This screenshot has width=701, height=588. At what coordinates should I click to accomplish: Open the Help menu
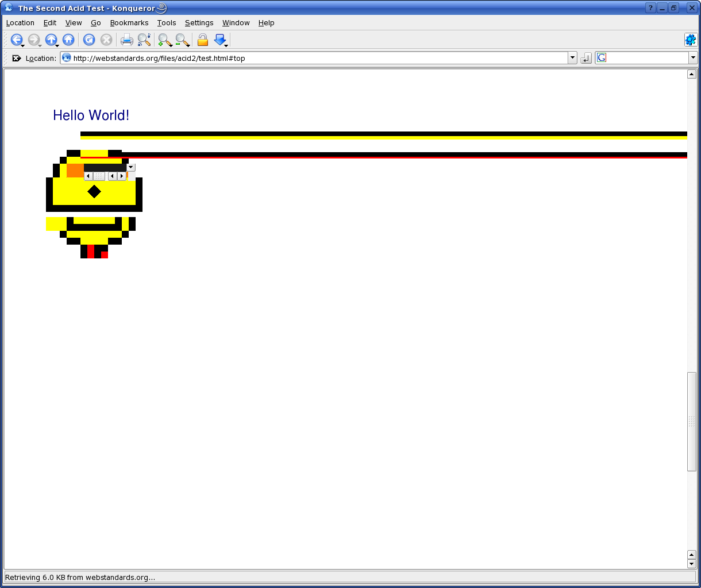266,23
